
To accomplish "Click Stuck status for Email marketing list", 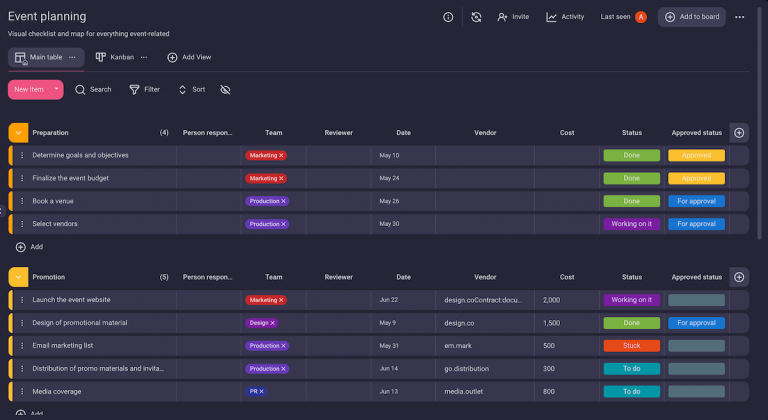I will 631,345.
